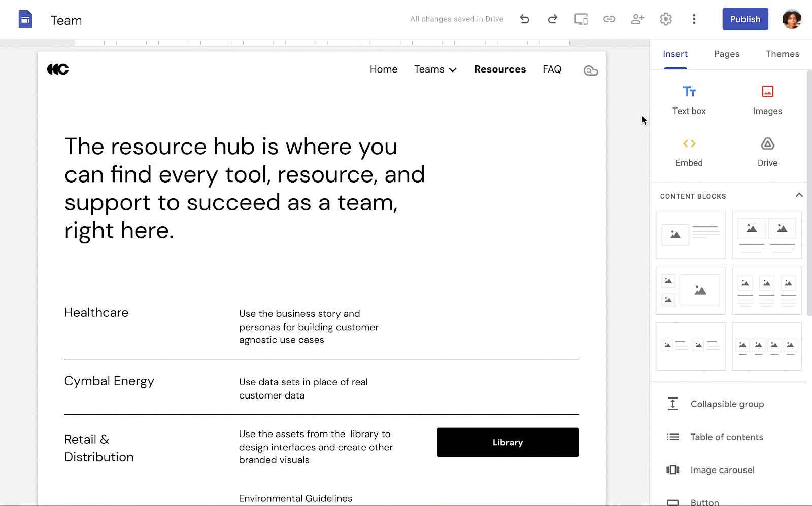Screen dimensions: 812x506
Task: Publish the site
Action: click(x=745, y=19)
